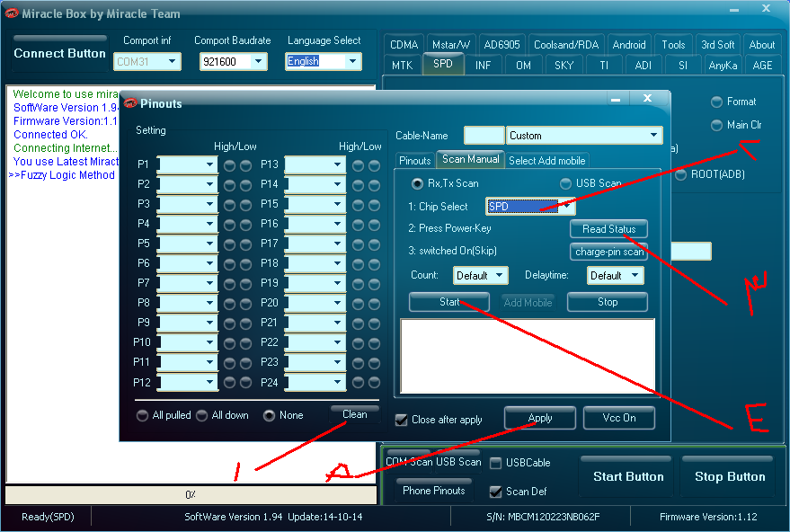Open the Tools tab
Screen dimensions: 790x532
click(x=673, y=45)
